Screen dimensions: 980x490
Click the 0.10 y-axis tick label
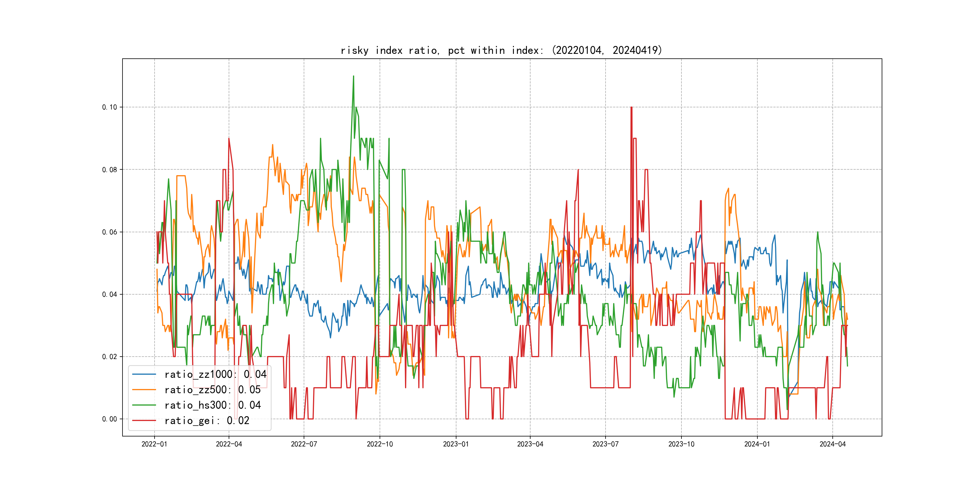click(x=109, y=107)
